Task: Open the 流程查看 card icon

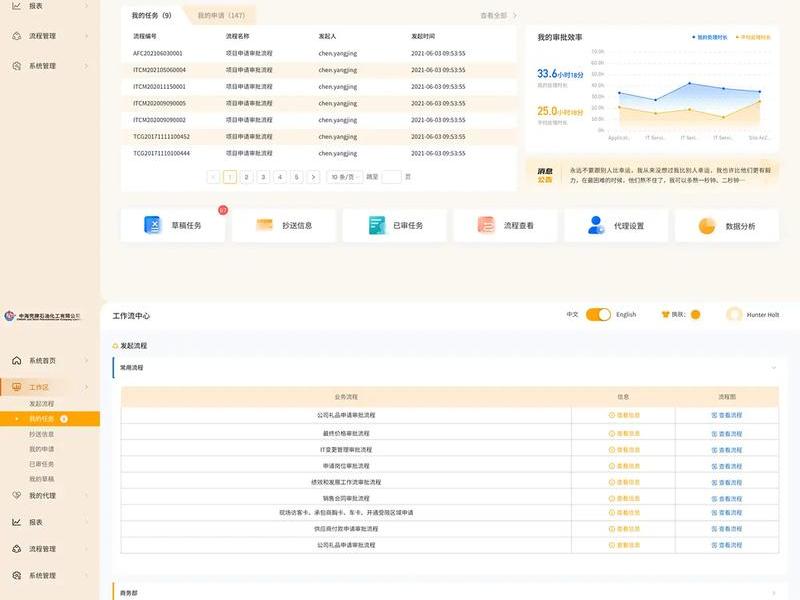Action: pyautogui.click(x=486, y=224)
